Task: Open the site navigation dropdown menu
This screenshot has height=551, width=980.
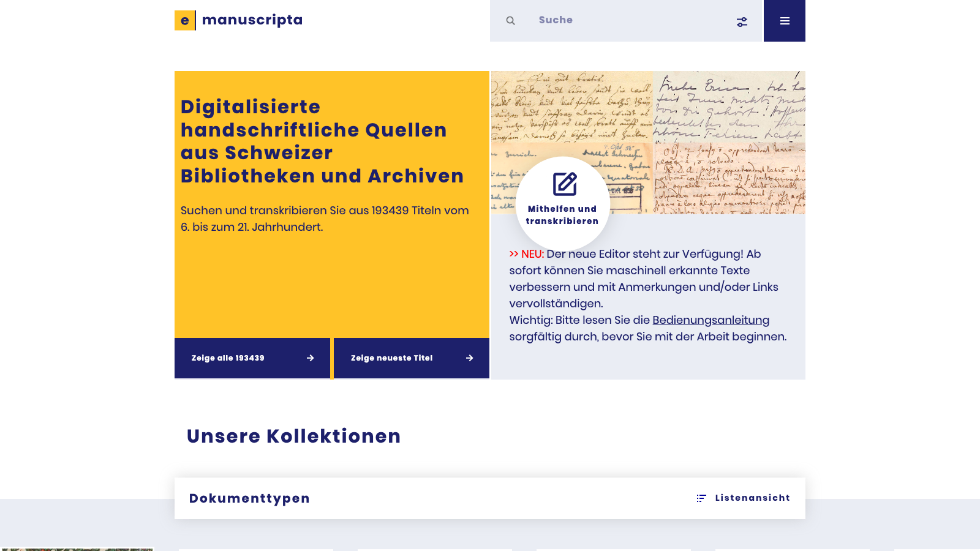Action: [785, 20]
